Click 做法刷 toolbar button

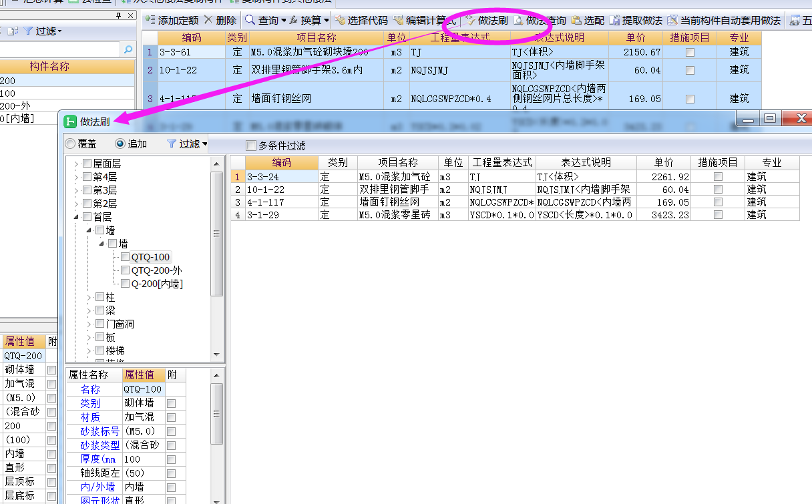coord(486,21)
